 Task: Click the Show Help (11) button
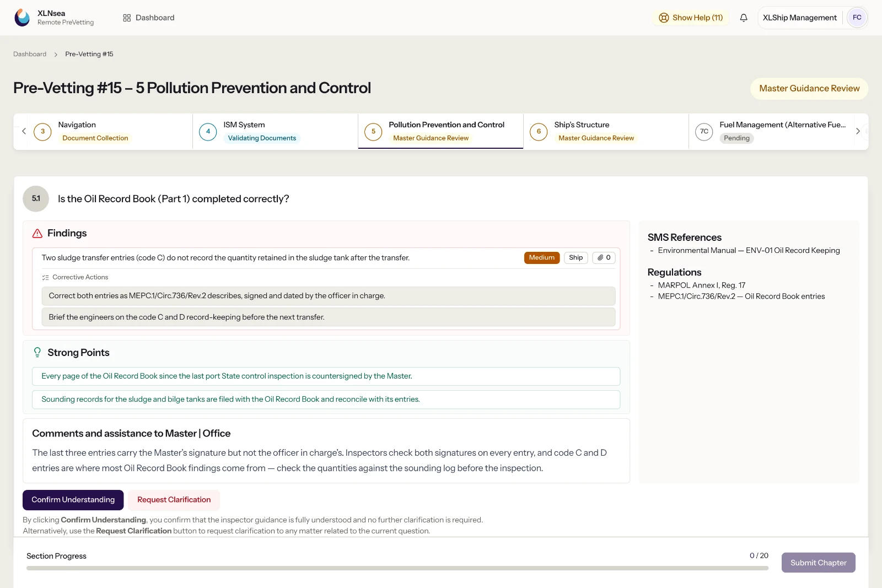click(691, 18)
